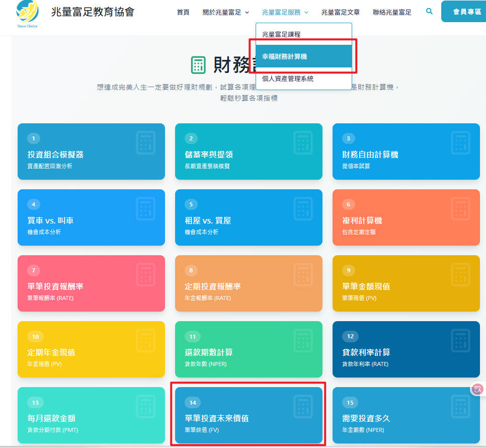Click the pink floating widget icon at right edge
The width and height of the screenshot is (486, 448).
coord(477,389)
